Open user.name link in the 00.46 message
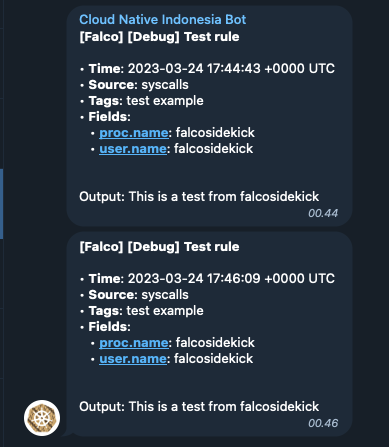389x447 pixels. [x=133, y=359]
